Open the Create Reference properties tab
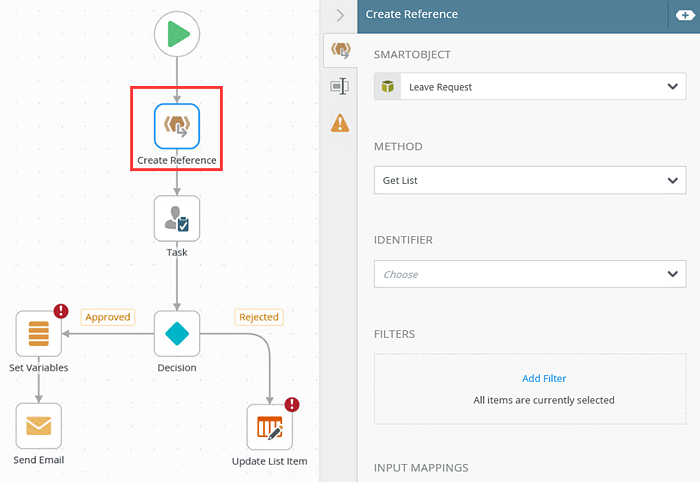This screenshot has height=482, width=700. point(341,50)
